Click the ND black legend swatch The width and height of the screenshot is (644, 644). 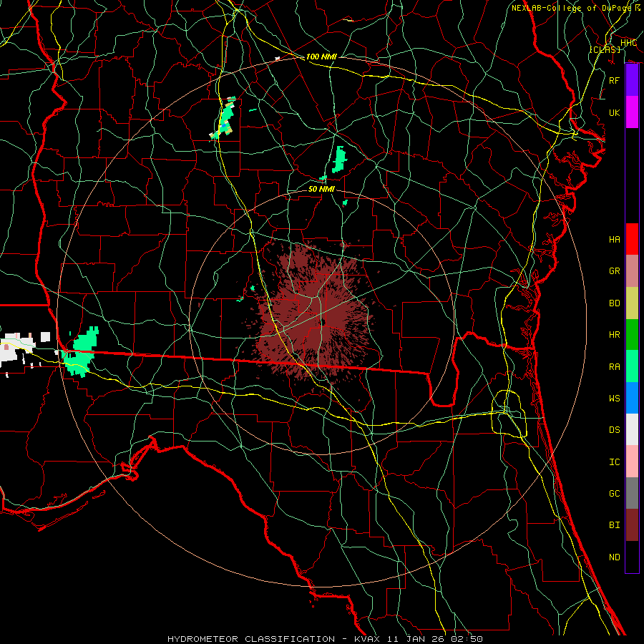(632, 557)
